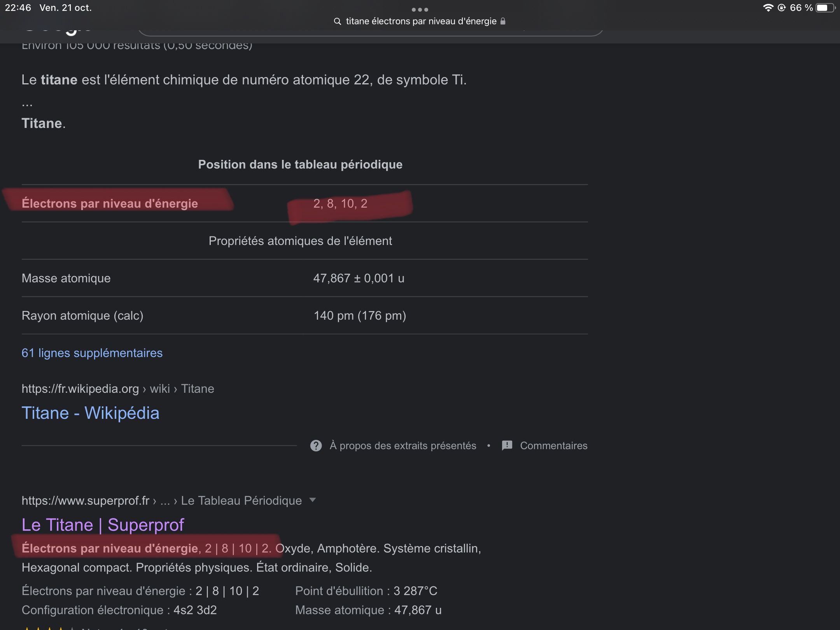Click the Wi-Fi status icon
840x630 pixels.
click(x=768, y=8)
